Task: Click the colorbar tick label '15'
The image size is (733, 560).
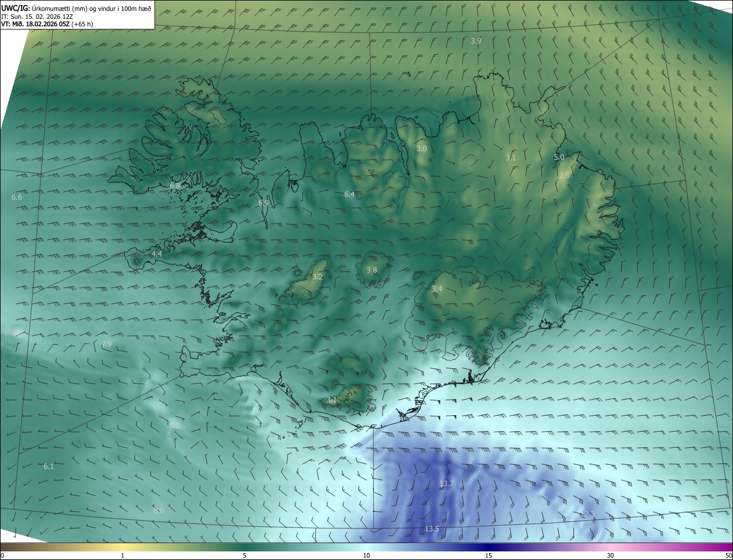Action: [488, 555]
